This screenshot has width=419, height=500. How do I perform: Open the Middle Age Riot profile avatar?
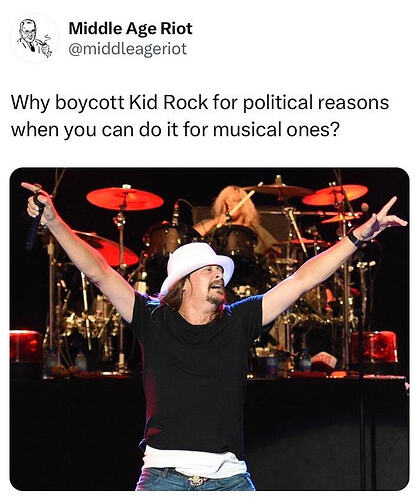coord(34,38)
